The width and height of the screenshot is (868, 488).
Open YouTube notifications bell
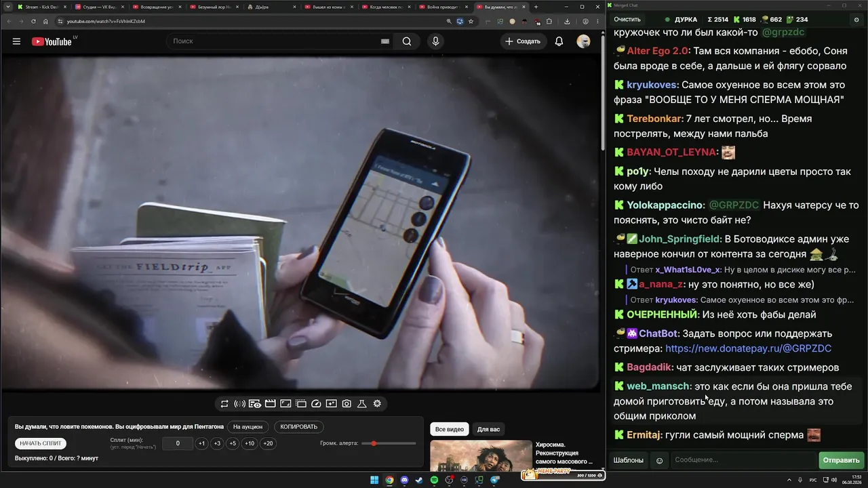559,41
